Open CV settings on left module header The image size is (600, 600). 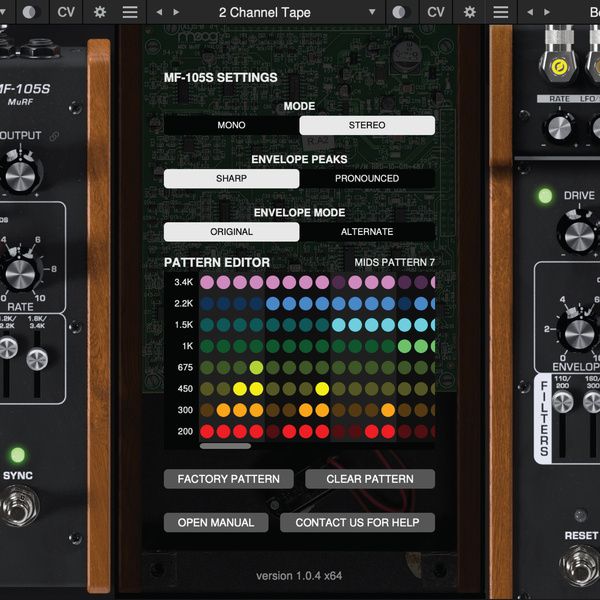66,12
